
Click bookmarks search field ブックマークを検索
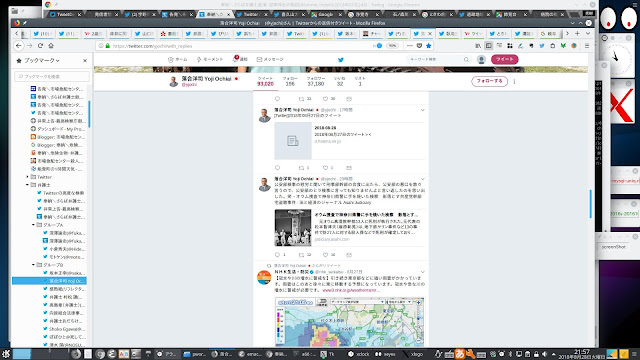pos(52,76)
